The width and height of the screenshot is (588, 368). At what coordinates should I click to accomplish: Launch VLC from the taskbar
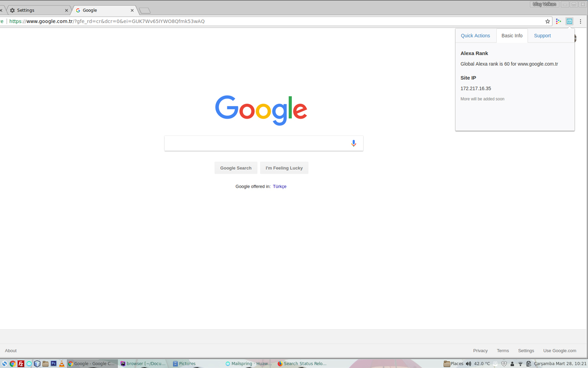pyautogui.click(x=62, y=363)
